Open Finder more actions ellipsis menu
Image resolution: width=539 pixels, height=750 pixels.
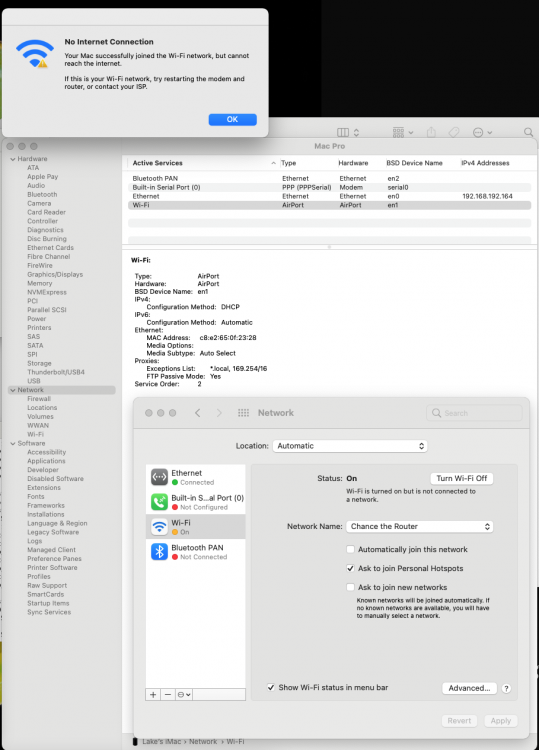[x=482, y=132]
